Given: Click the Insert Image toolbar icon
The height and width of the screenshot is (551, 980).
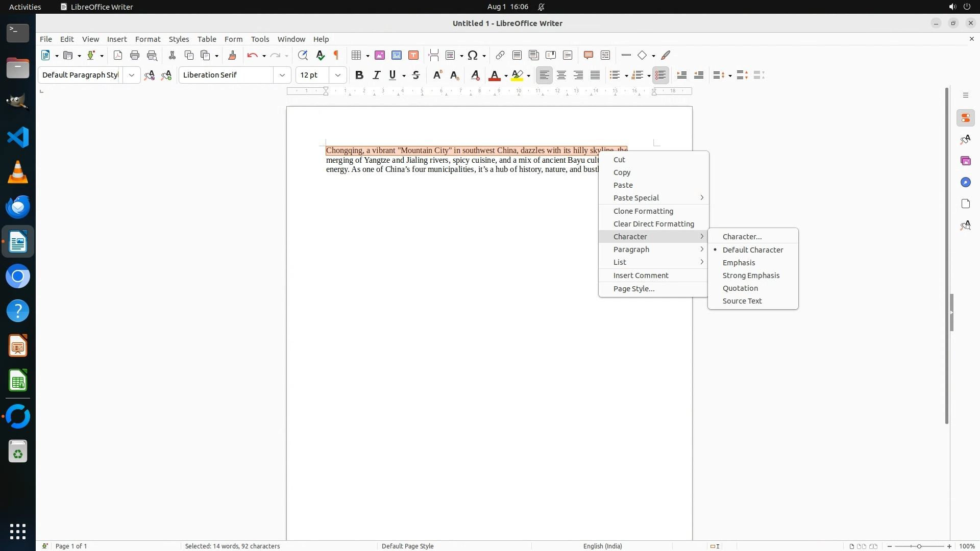Looking at the screenshot, I should click(x=379, y=55).
